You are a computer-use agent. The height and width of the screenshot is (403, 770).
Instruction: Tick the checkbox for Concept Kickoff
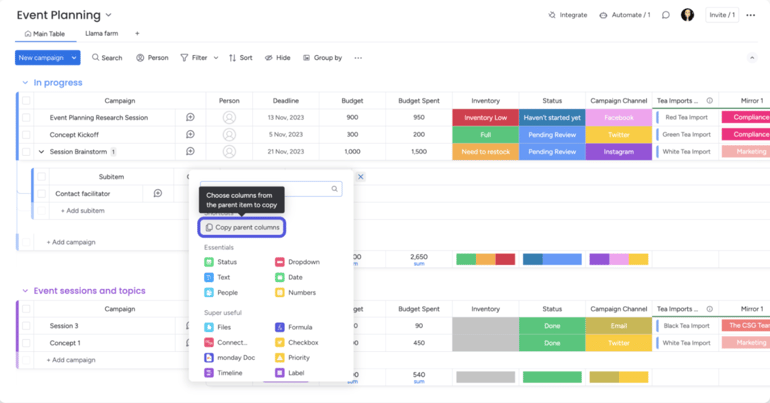(26, 134)
